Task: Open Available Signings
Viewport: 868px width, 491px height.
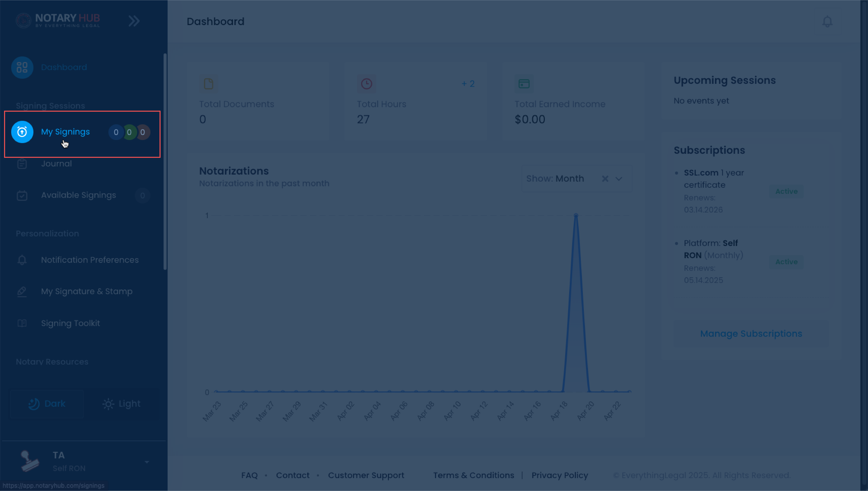Action: tap(79, 195)
